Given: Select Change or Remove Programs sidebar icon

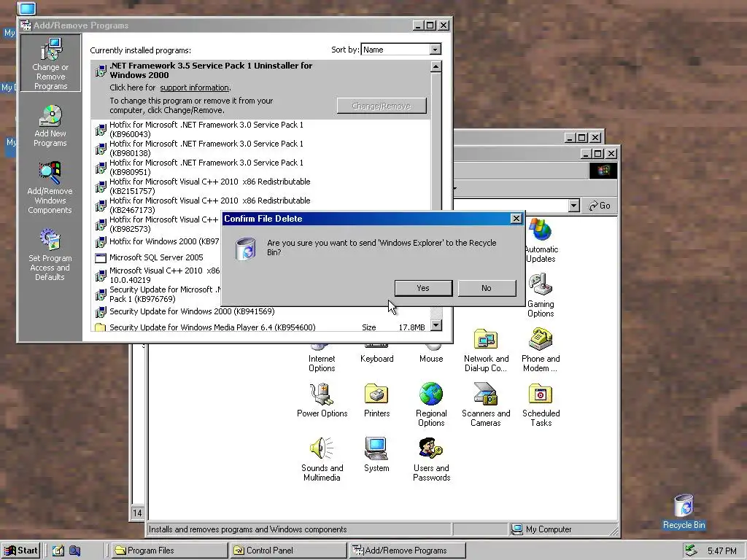Looking at the screenshot, I should pyautogui.click(x=50, y=63).
